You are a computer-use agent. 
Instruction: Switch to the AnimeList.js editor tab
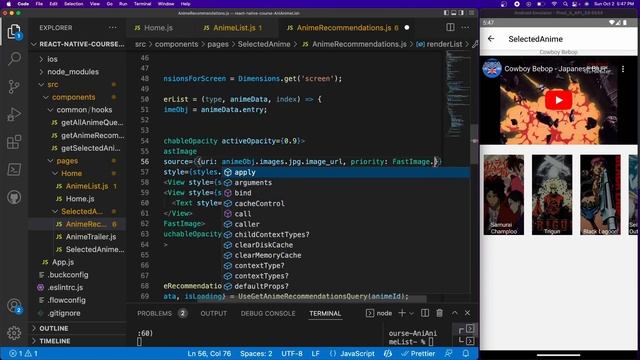coord(233,28)
